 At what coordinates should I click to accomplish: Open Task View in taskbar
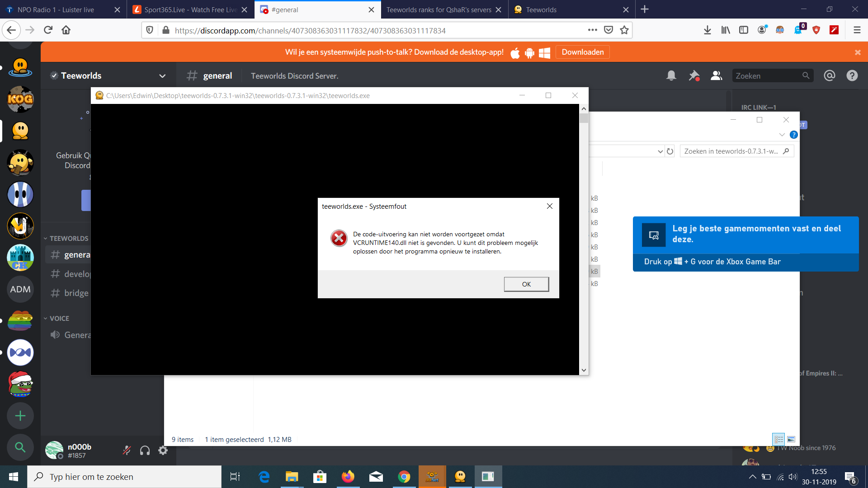pyautogui.click(x=235, y=477)
